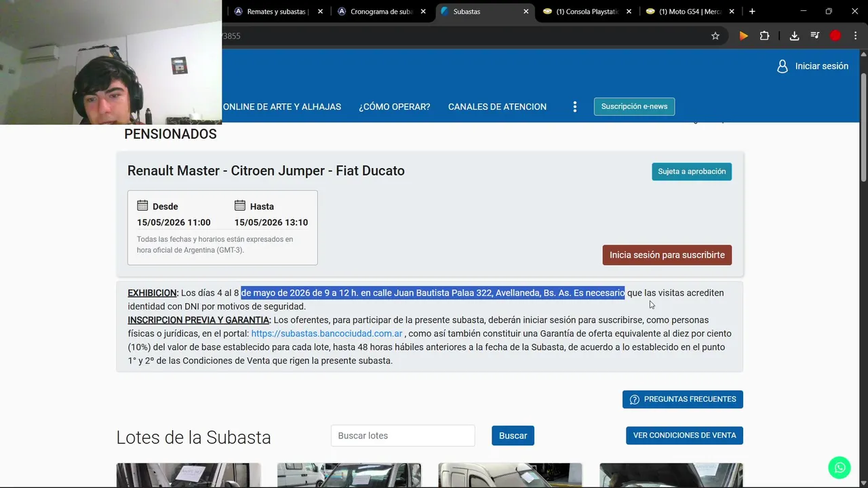
Task: Switch to the Moto G54 Mercado tab
Action: pyautogui.click(x=690, y=12)
